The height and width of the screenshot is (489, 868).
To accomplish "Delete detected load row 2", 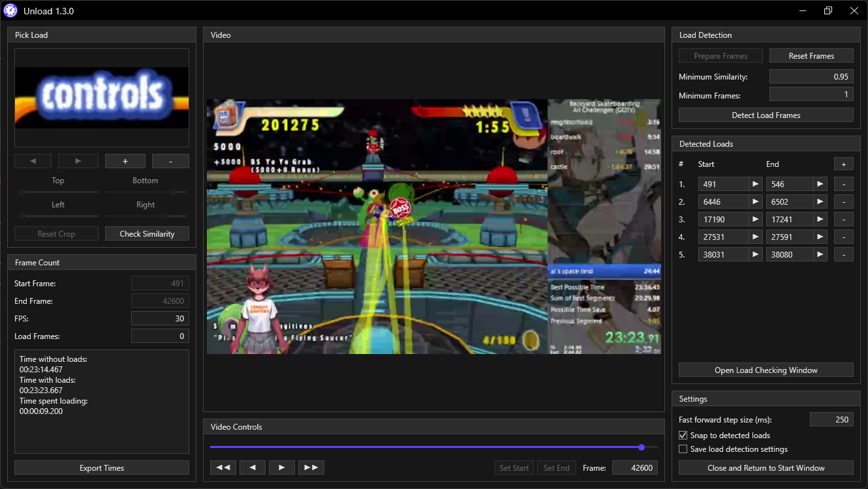I will tap(844, 202).
